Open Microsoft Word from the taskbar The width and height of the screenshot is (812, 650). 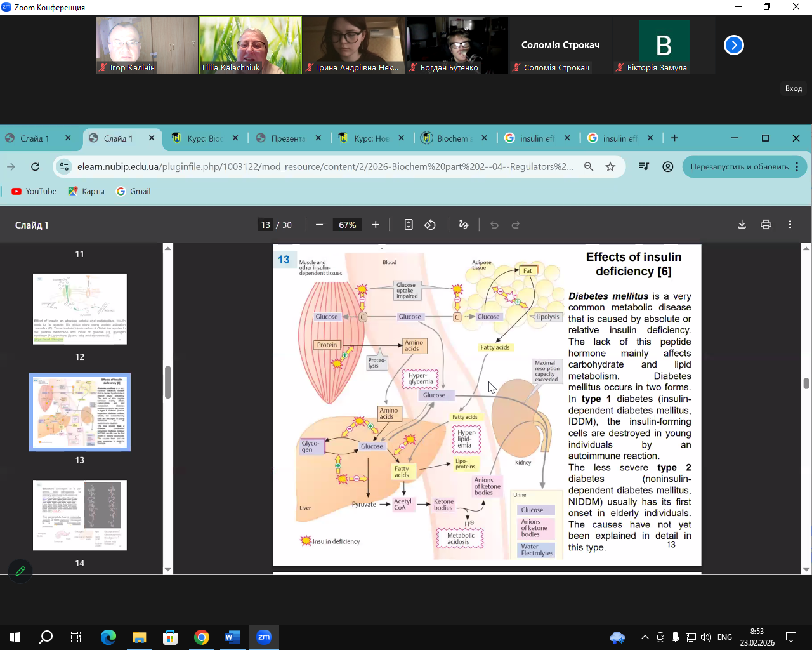click(x=233, y=637)
